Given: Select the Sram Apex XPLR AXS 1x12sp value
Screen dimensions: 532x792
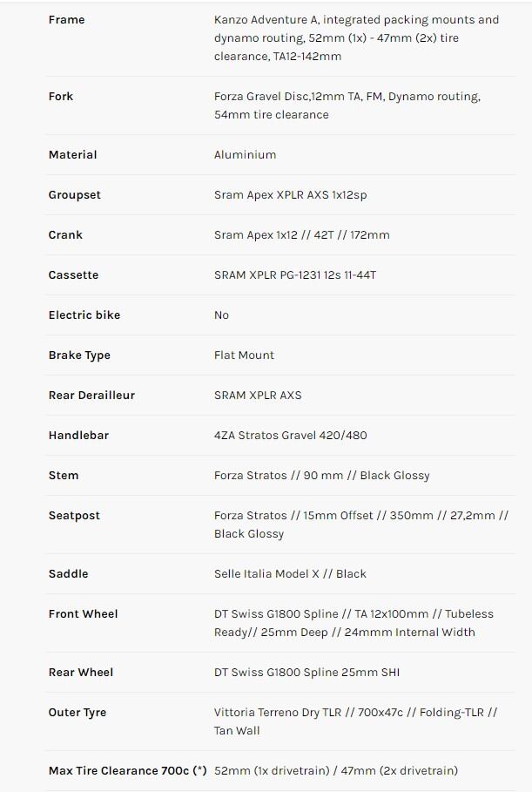Looking at the screenshot, I should (x=290, y=195).
